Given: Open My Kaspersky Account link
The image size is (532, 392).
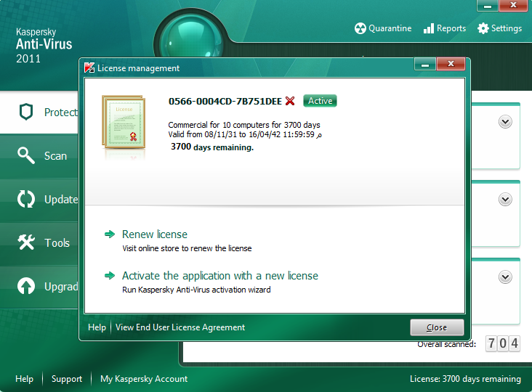Looking at the screenshot, I should pyautogui.click(x=144, y=379).
